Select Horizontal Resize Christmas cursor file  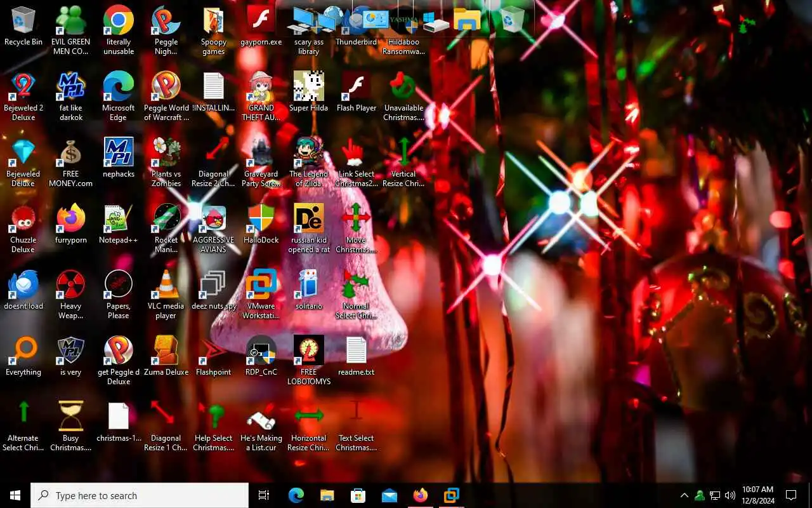pyautogui.click(x=309, y=427)
